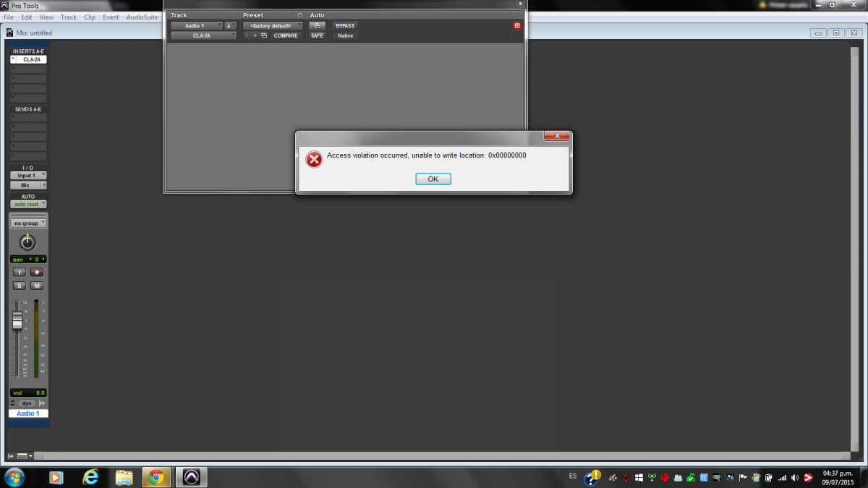Viewport: 868px width, 488px height.
Task: Open the Edit menu
Action: pos(27,17)
